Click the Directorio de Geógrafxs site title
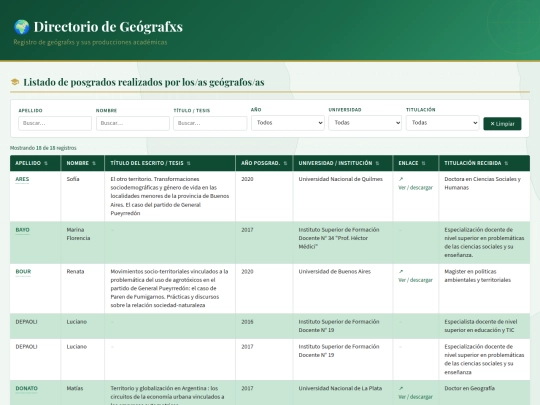The height and width of the screenshot is (405, 540). coord(108,27)
